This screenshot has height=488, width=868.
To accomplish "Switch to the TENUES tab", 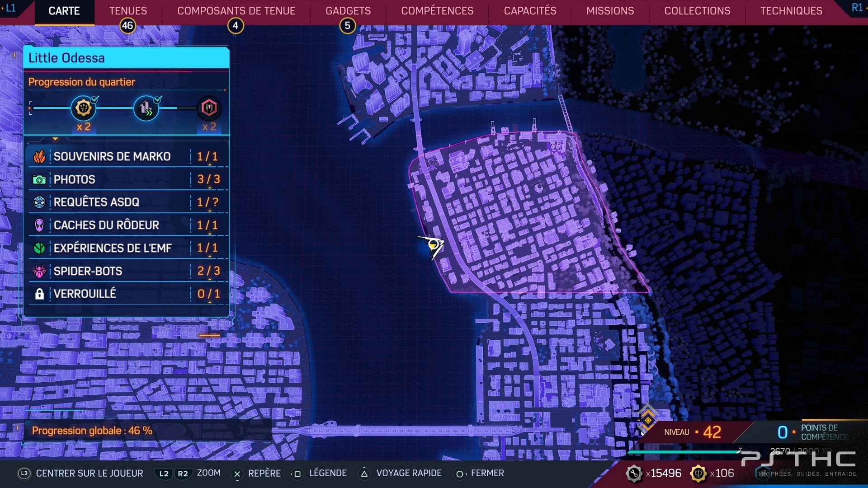I will [x=128, y=11].
